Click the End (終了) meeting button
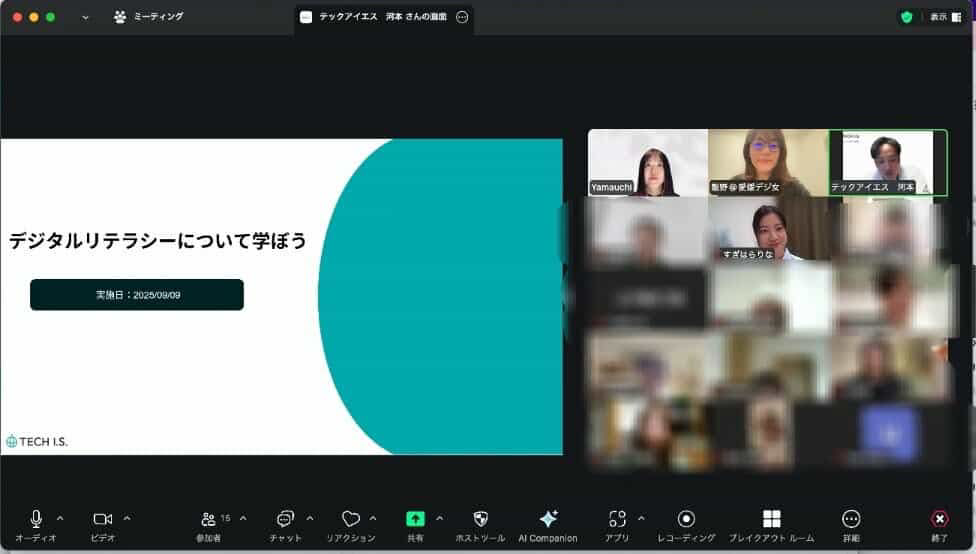This screenshot has width=976, height=554. [x=940, y=519]
